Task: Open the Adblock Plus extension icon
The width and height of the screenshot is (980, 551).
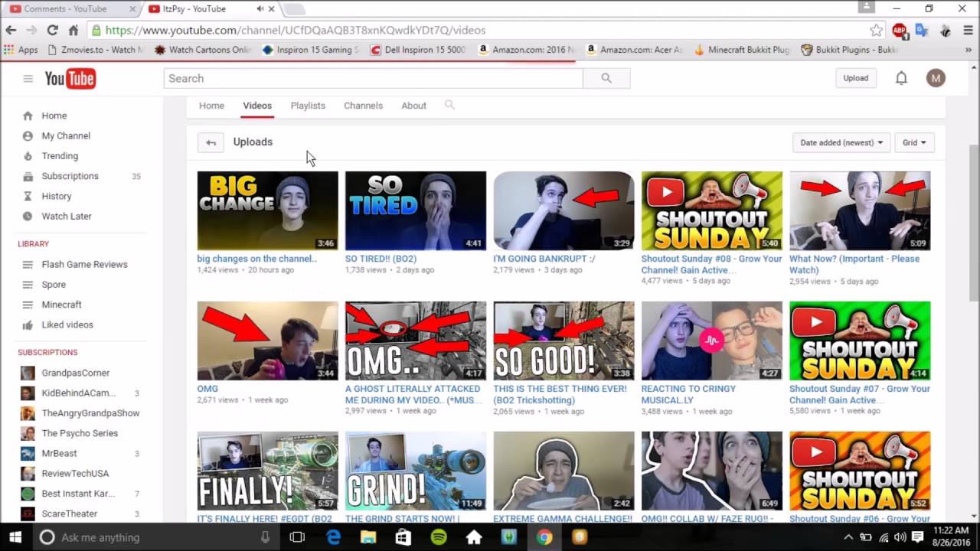Action: (x=900, y=30)
